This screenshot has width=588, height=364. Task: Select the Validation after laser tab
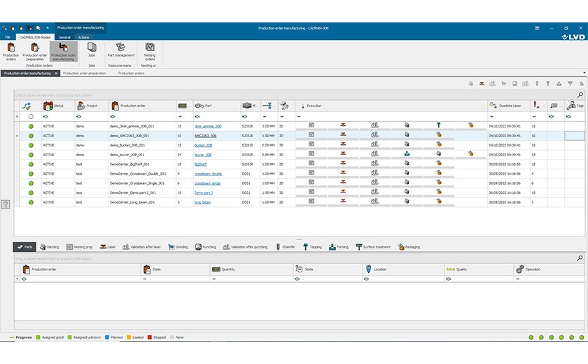point(141,246)
